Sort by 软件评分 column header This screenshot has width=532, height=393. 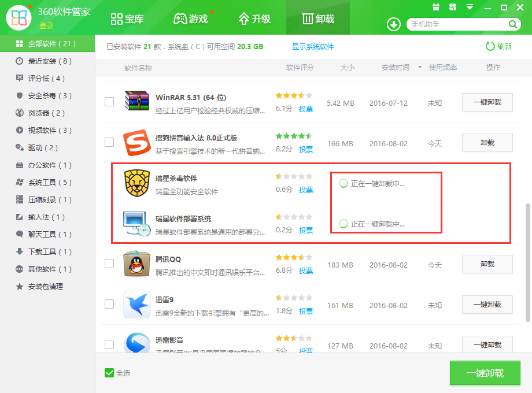point(300,68)
